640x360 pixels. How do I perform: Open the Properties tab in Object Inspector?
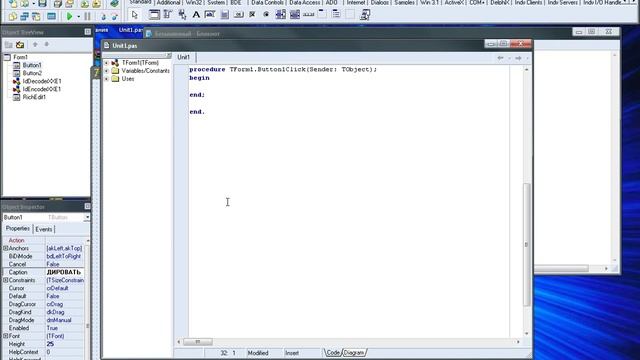click(x=18, y=229)
